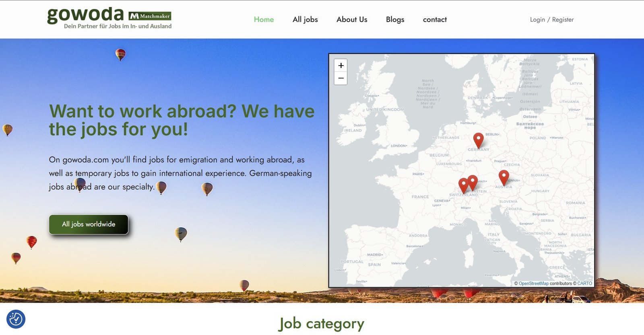Click the Job category heading

(x=321, y=324)
